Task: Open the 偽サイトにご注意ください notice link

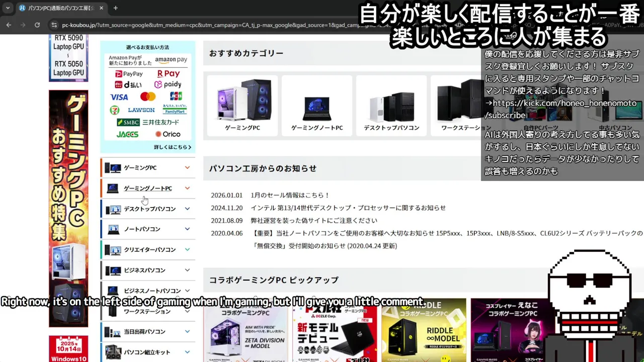Action: [x=314, y=220]
